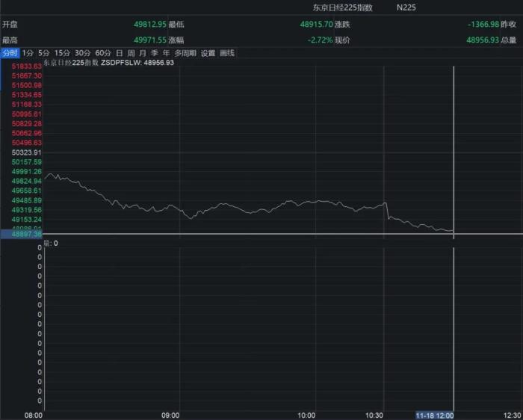Click the 50157.59 price axis label
This screenshot has height=420, width=523.
pyautogui.click(x=27, y=161)
